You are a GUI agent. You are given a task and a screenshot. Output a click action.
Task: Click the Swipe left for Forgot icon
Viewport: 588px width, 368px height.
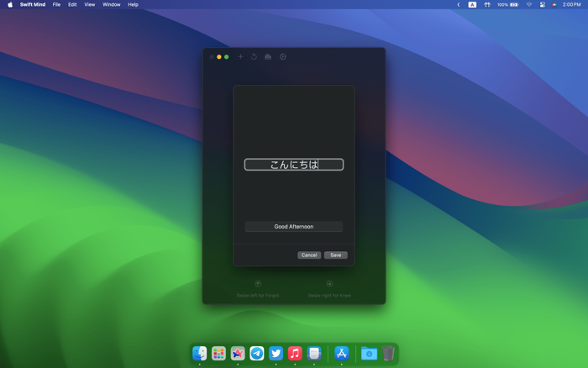point(258,284)
